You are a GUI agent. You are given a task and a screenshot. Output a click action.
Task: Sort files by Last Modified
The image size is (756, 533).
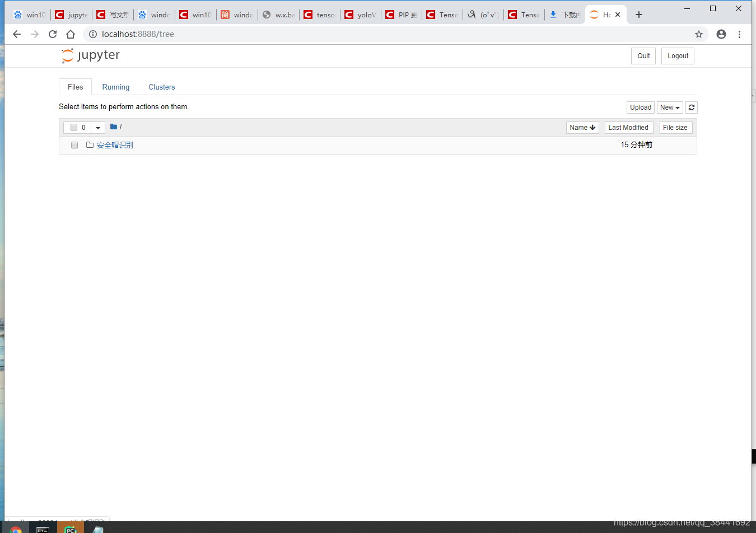pyautogui.click(x=629, y=128)
